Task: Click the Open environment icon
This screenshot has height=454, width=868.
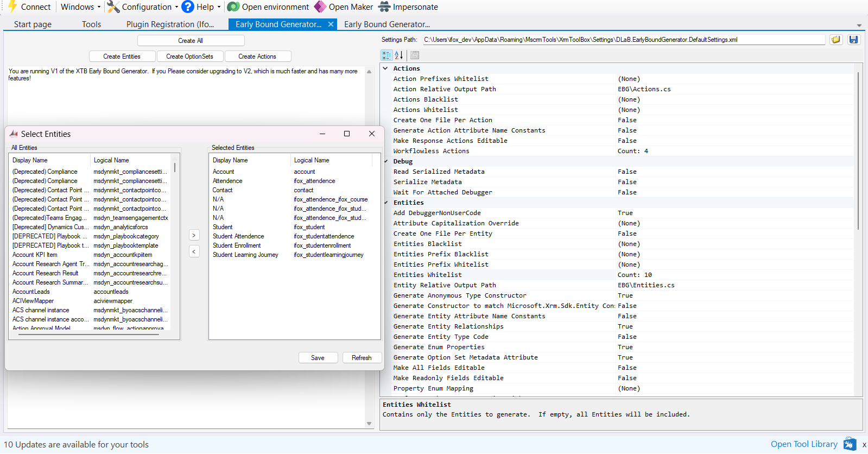Action: click(x=233, y=7)
